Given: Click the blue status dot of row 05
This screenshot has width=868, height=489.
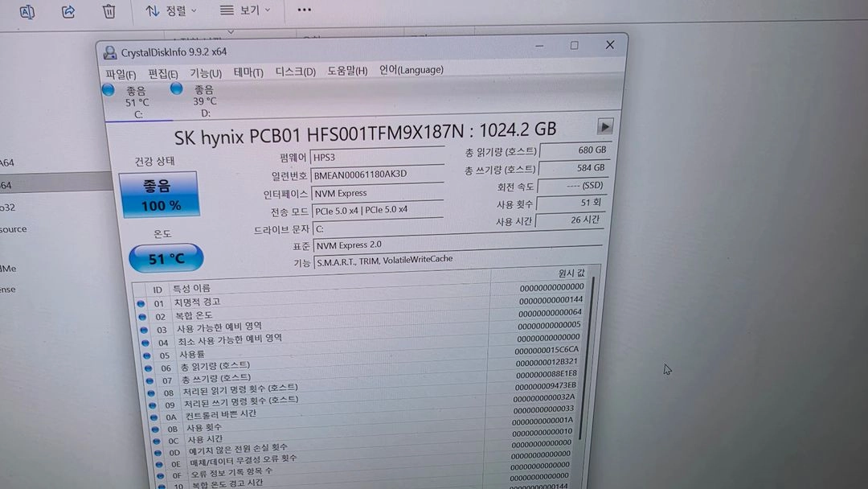Looking at the screenshot, I should tap(147, 355).
